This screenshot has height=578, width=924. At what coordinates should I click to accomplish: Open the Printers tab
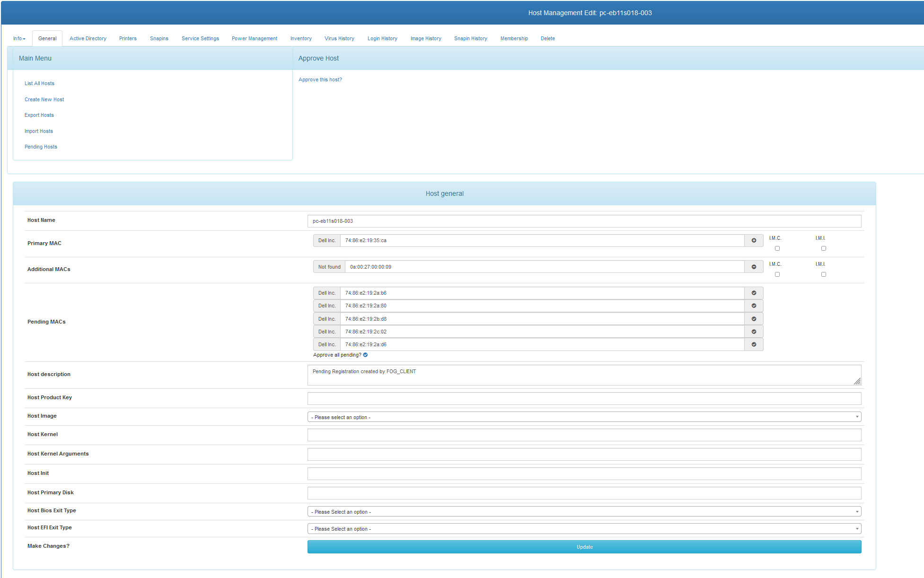click(x=128, y=39)
